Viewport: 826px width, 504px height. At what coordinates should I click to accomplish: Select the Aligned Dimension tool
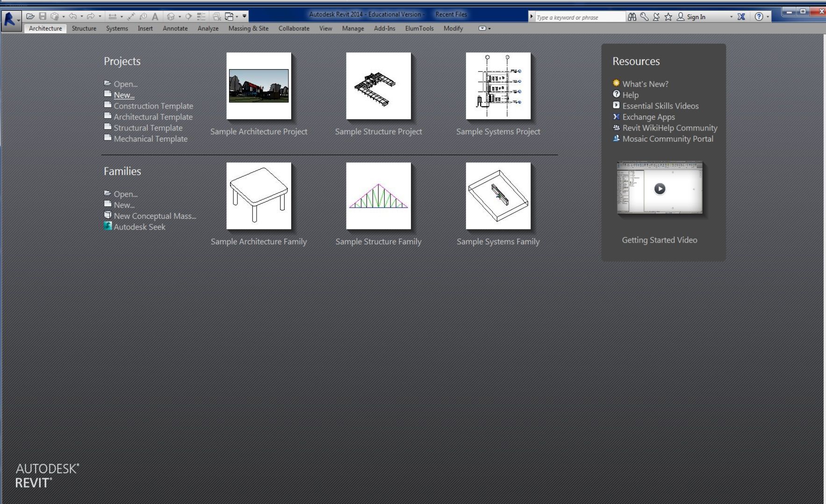[113, 15]
